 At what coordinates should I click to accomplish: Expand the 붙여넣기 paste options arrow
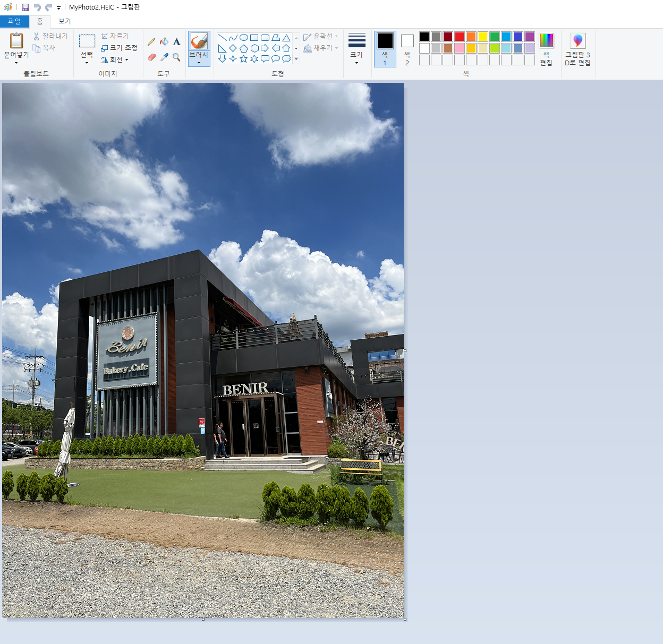(16, 63)
